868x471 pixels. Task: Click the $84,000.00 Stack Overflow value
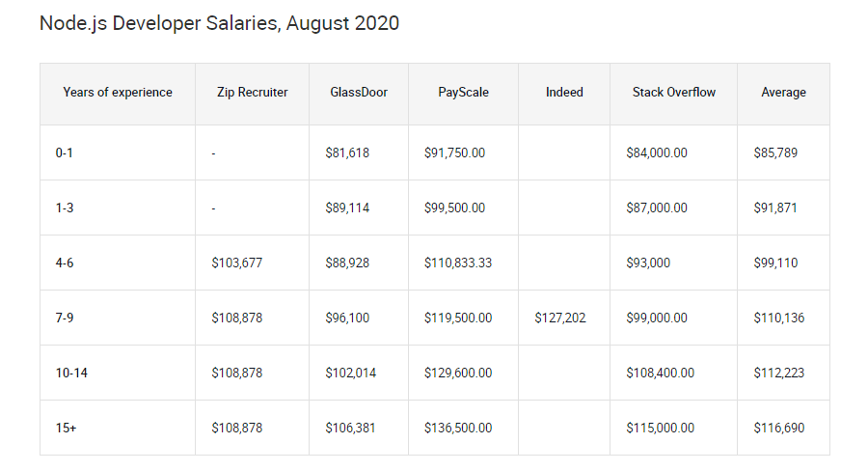point(657,152)
